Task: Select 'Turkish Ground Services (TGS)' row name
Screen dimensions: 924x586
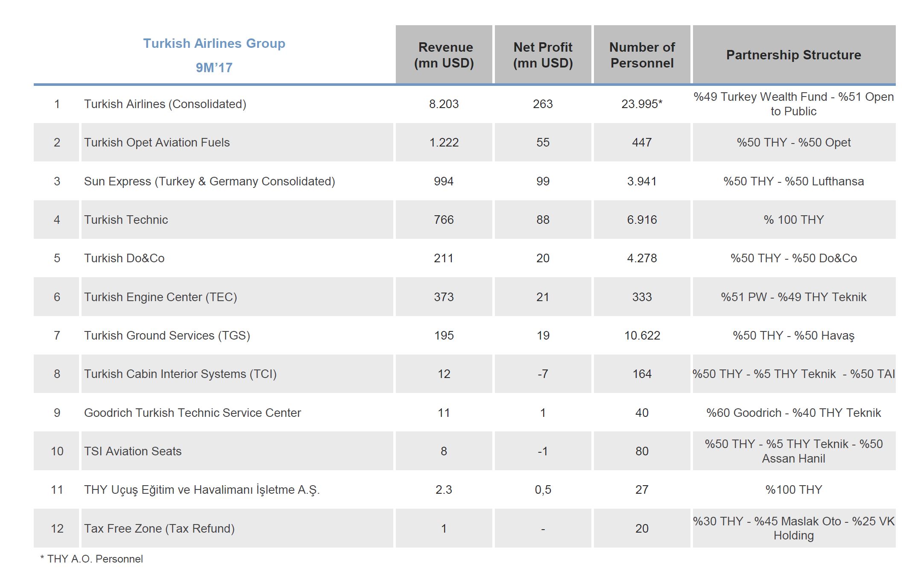Action: point(167,336)
